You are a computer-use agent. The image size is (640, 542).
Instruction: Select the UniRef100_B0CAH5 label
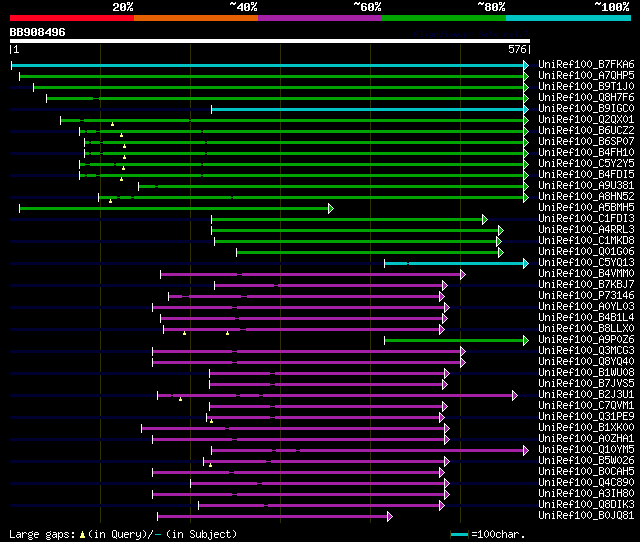pos(586,472)
